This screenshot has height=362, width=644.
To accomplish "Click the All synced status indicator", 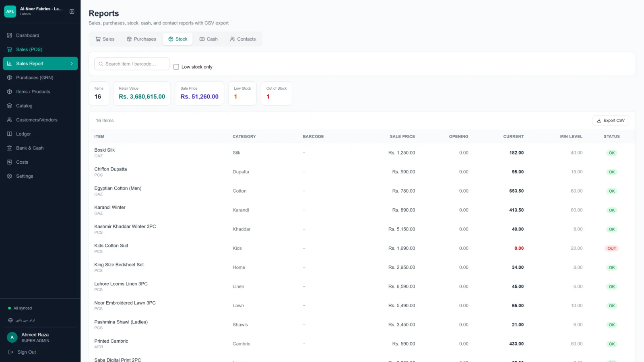I will [20, 308].
